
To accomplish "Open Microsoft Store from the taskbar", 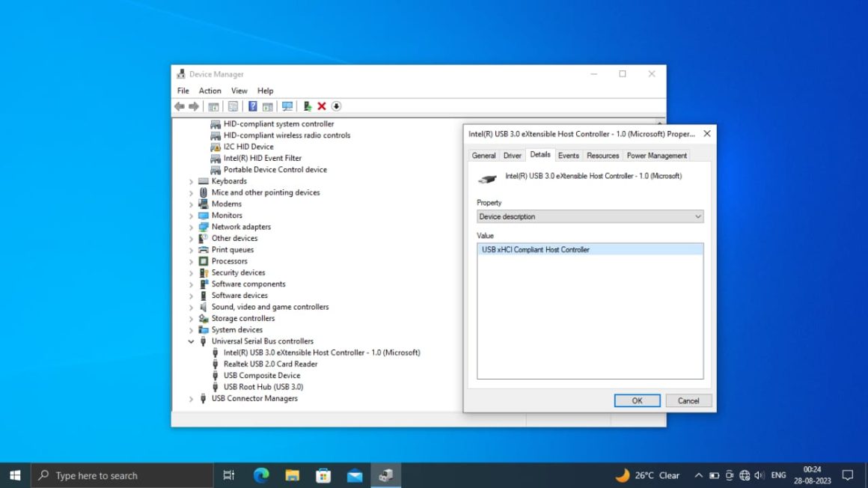I will pyautogui.click(x=323, y=475).
